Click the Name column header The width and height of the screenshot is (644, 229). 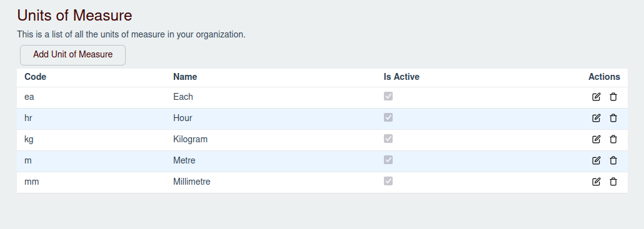(x=185, y=77)
